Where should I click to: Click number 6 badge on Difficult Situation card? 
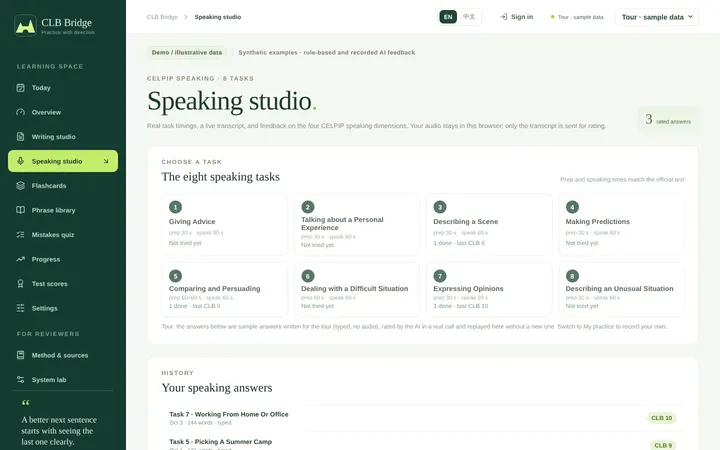coord(308,276)
